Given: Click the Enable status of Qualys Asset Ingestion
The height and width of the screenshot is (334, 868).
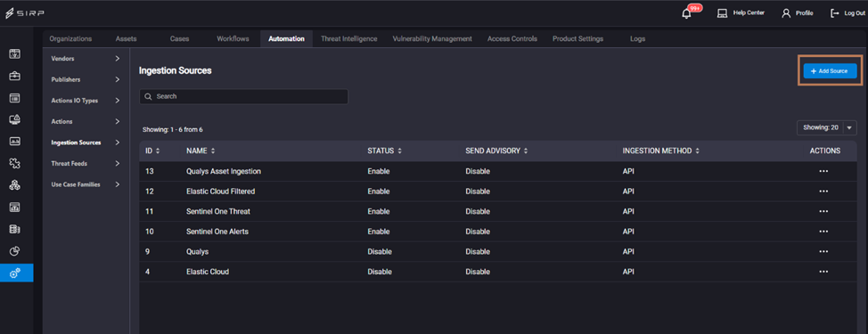Looking at the screenshot, I should (x=378, y=171).
